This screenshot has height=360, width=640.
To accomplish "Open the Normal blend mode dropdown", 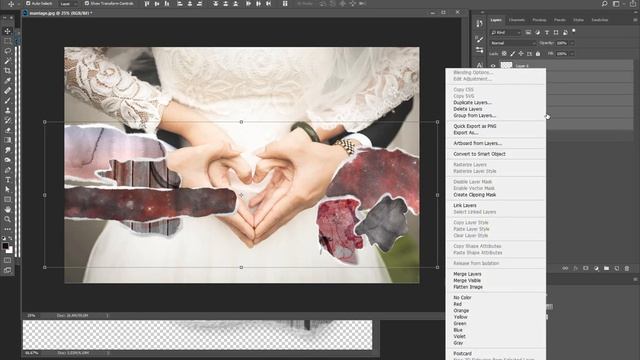I will [x=513, y=43].
